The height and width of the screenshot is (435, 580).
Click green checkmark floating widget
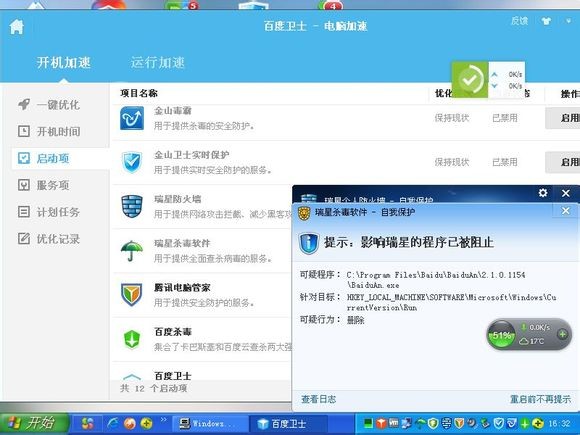[x=470, y=80]
